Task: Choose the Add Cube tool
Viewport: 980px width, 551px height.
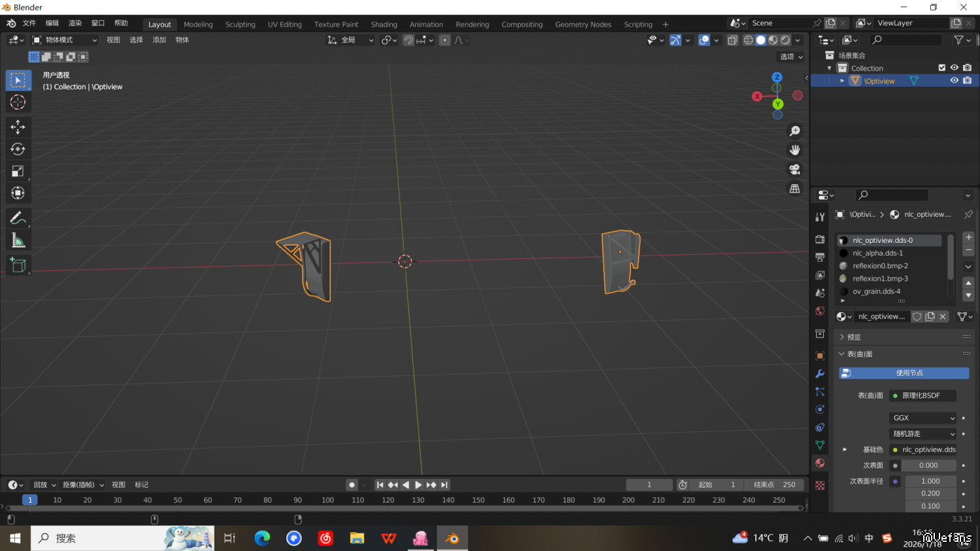Action: pyautogui.click(x=18, y=265)
